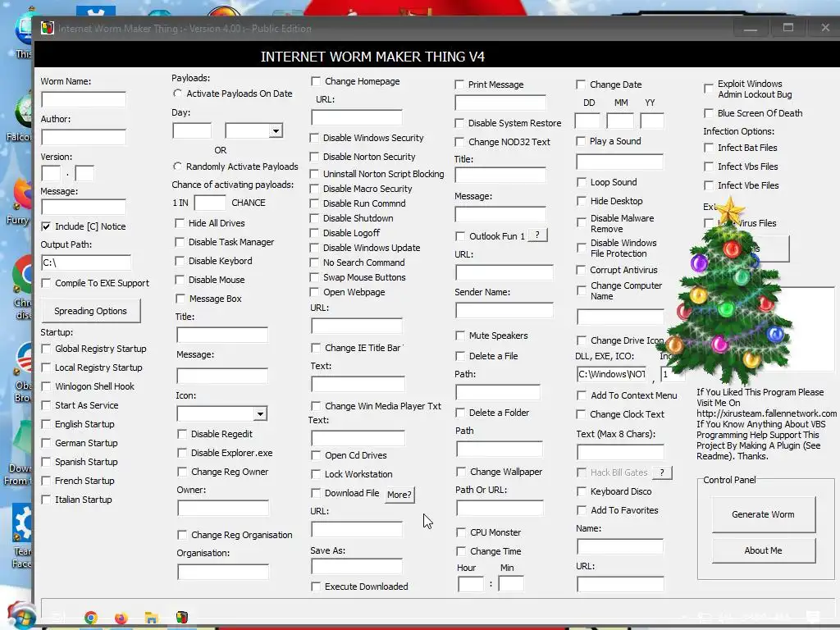Toggle the Change Reg Owner checkbox
Viewport: 840px width, 630px height.
182,472
